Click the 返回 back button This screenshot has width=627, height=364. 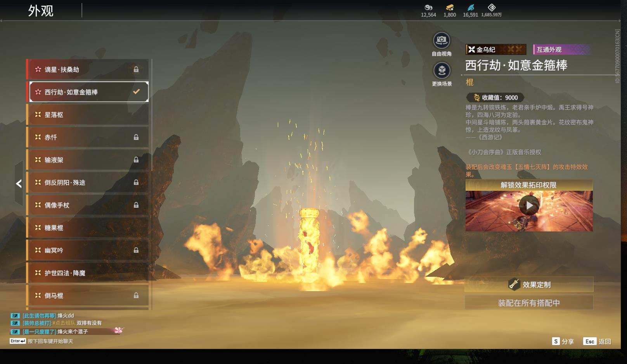(x=597, y=342)
